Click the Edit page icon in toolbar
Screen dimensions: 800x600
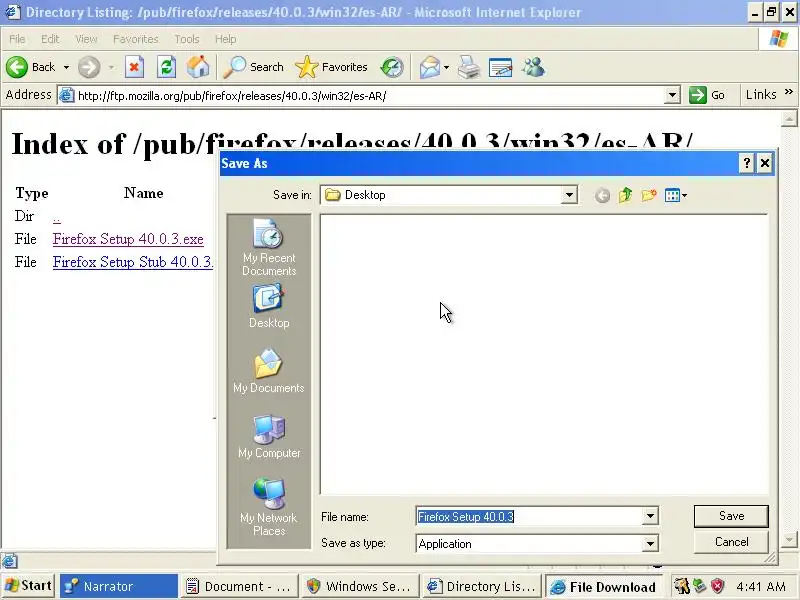[500, 67]
